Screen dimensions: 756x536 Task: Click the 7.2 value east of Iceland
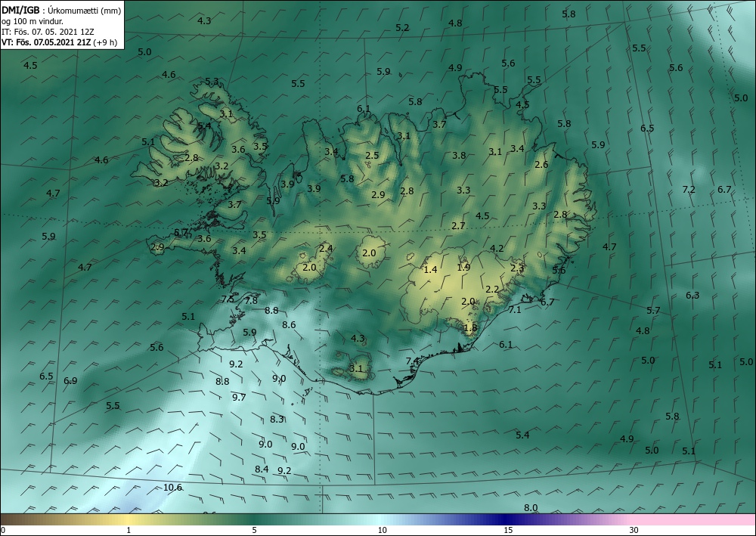pos(689,190)
